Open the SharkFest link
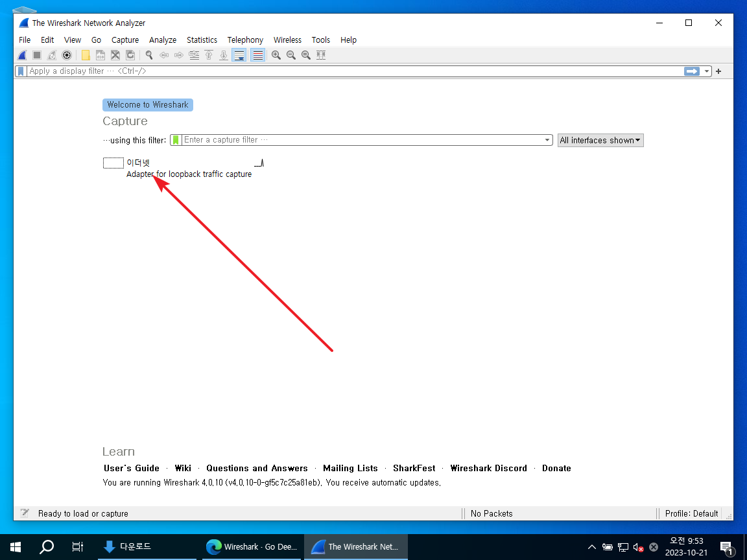The width and height of the screenshot is (747, 560). pos(414,468)
